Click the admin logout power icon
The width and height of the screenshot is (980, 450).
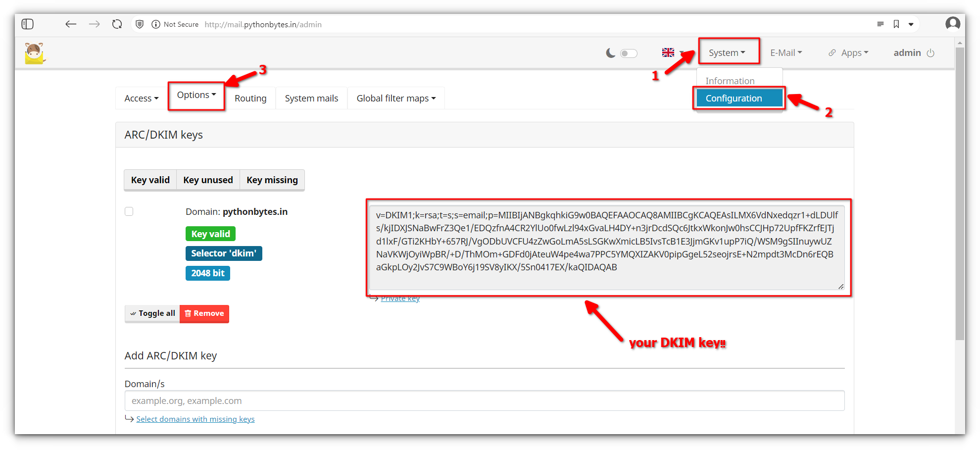coord(931,53)
